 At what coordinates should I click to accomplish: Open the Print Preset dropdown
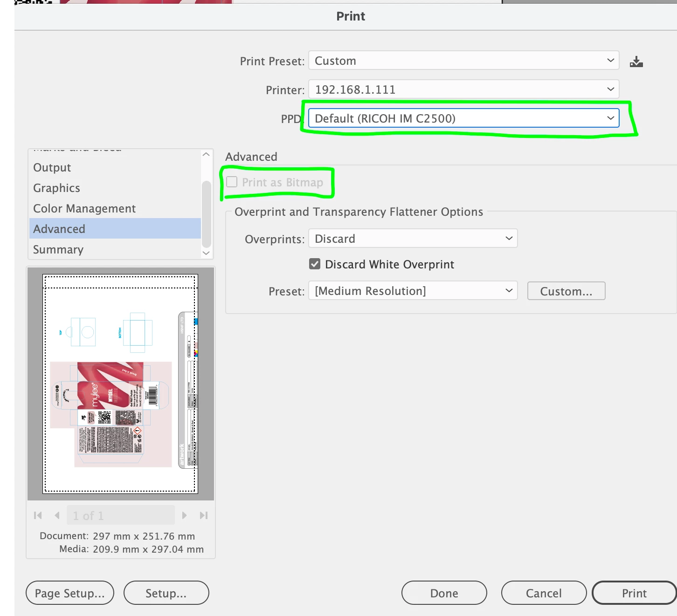point(464,61)
